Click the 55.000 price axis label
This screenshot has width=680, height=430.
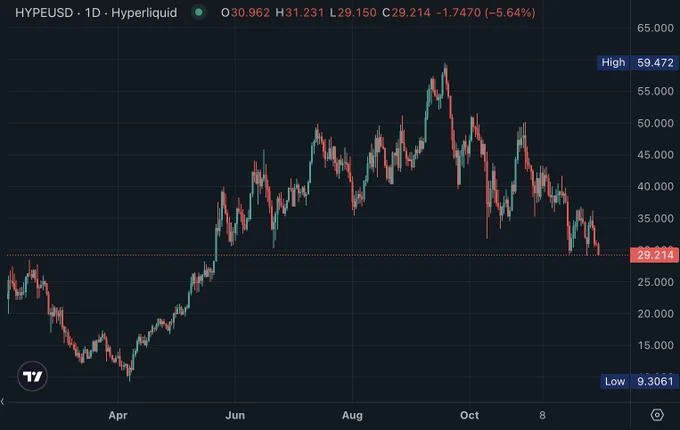(x=655, y=91)
